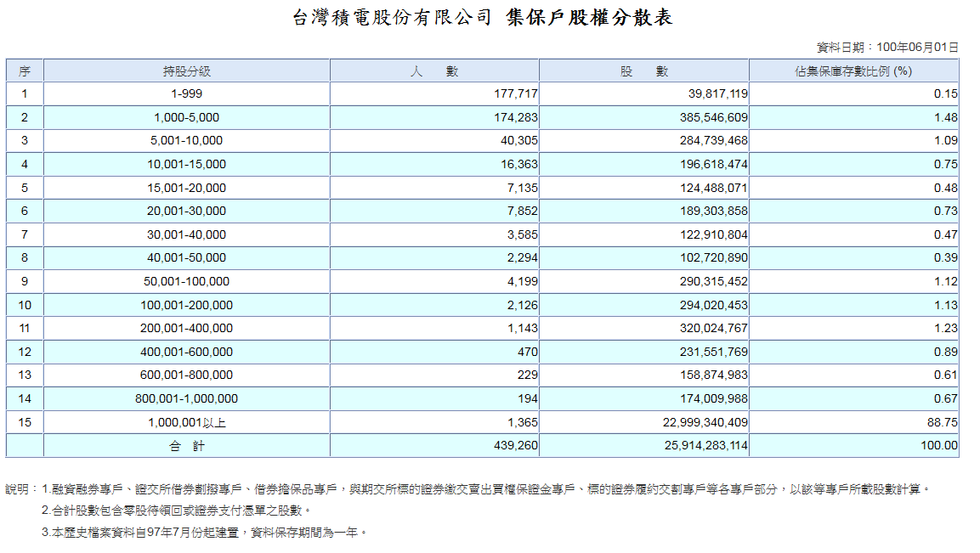This screenshot has height=553, width=980.
Task: Select the 30,001-40,000 range cell
Action: tap(186, 235)
